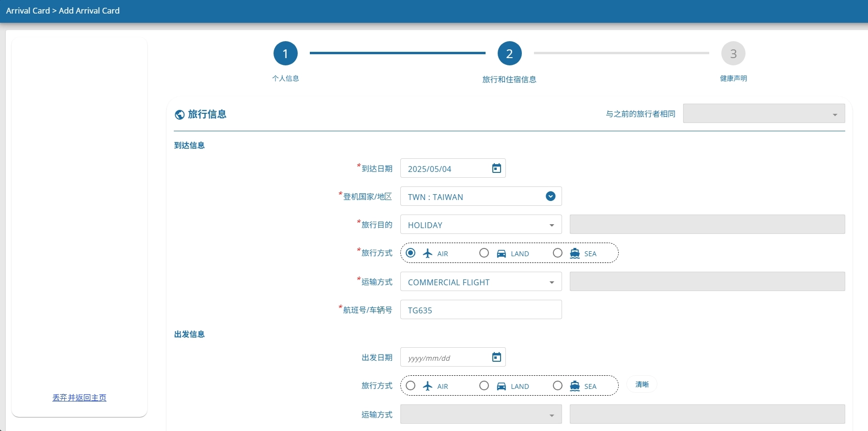Viewport: 868px width, 431px height.
Task: Click the flight number field containing TG635
Action: pyautogui.click(x=481, y=310)
